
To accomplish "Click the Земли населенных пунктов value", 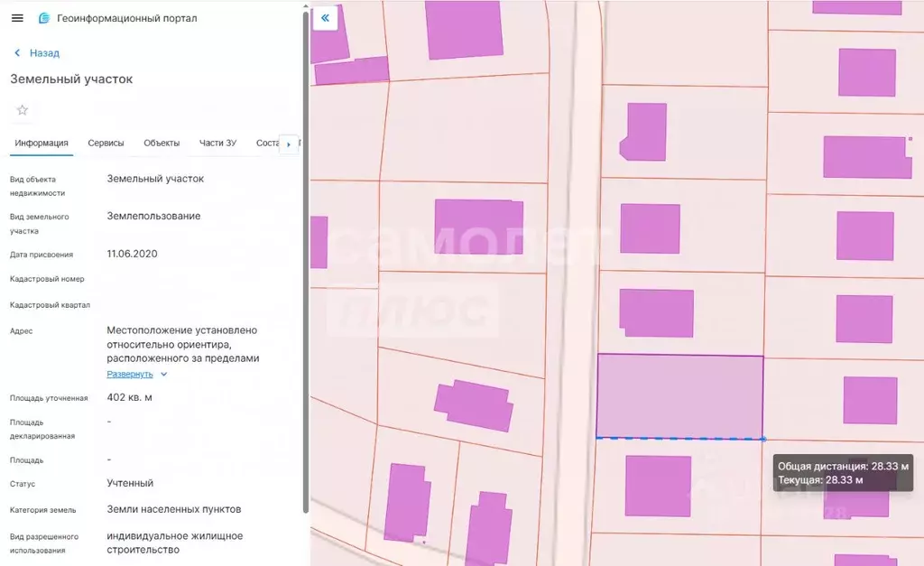I will (174, 509).
